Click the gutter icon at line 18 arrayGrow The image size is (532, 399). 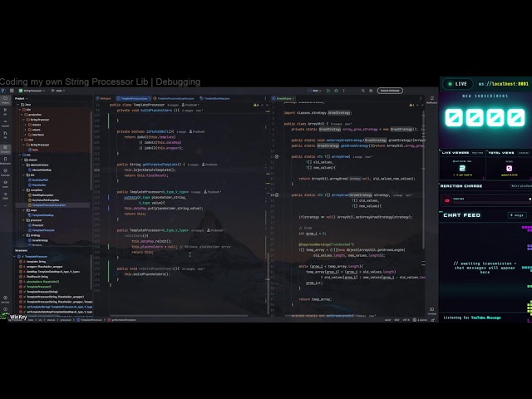pos(277,195)
